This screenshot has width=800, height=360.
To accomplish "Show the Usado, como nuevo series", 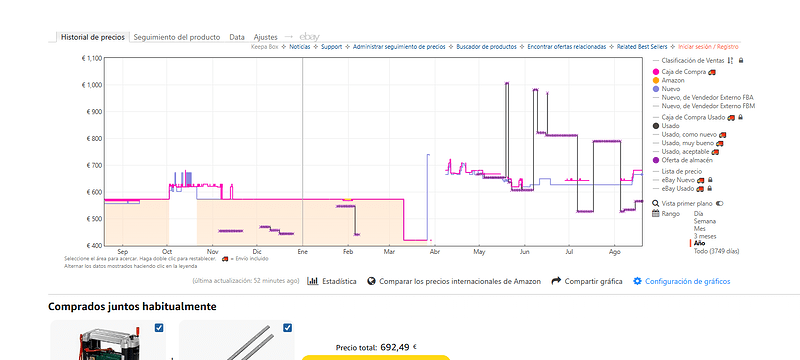I will point(690,135).
